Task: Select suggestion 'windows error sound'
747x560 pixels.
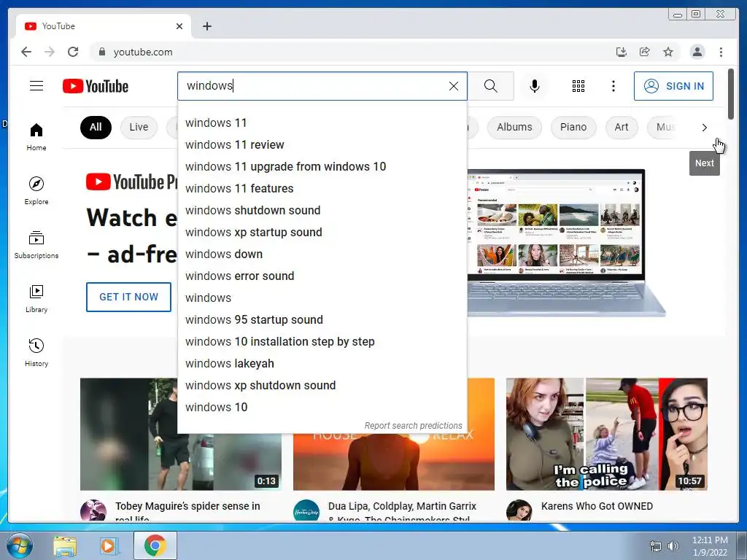Action: point(322,276)
